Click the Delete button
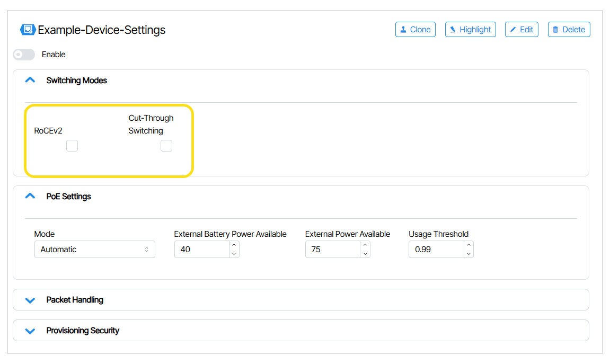 click(x=569, y=30)
